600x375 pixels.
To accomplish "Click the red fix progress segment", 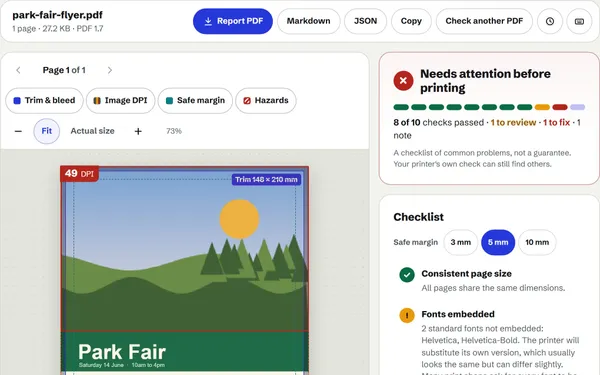I will coord(560,107).
